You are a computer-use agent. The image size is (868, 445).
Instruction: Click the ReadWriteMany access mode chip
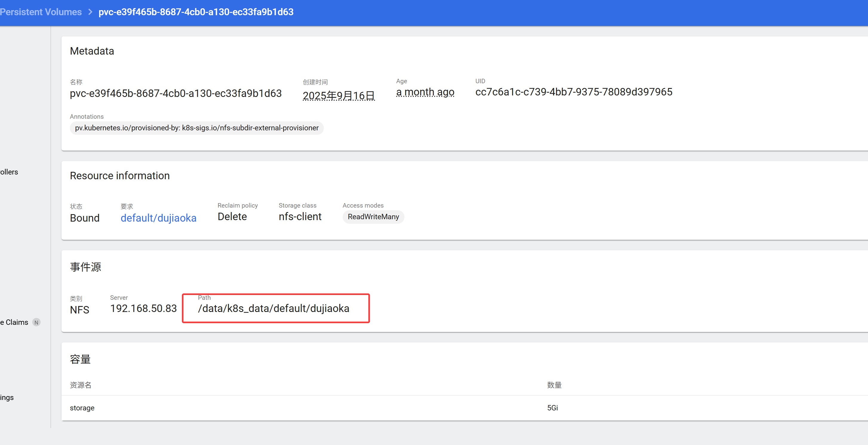point(373,217)
